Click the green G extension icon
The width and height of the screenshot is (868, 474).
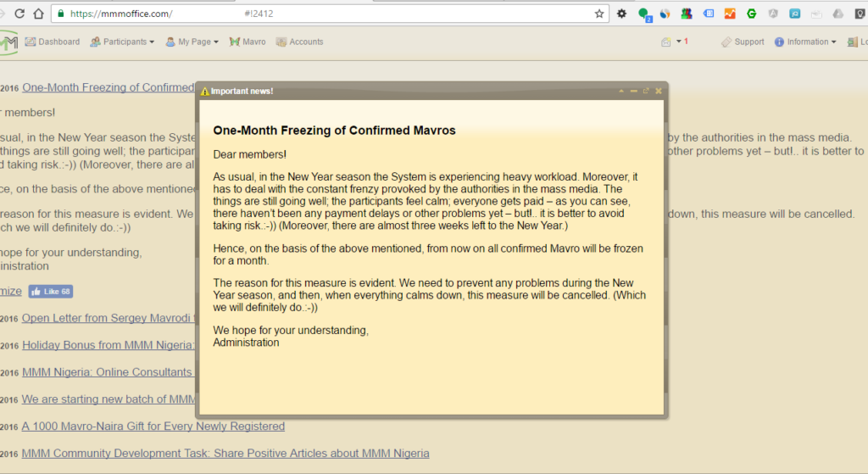point(751,14)
